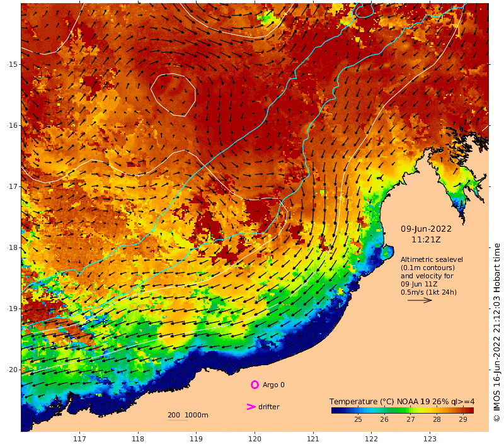The width and height of the screenshot is (504, 447).
Task: Click the temperature color bar legend
Action: point(403,410)
